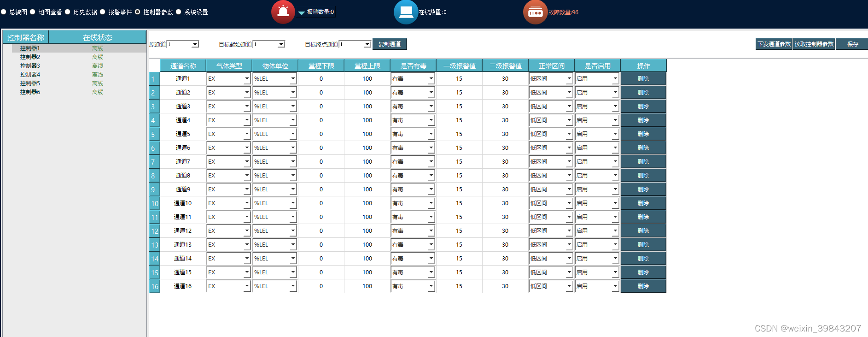868x337 pixels.
Task: Select 控制器6 in the controller list
Action: (x=30, y=92)
